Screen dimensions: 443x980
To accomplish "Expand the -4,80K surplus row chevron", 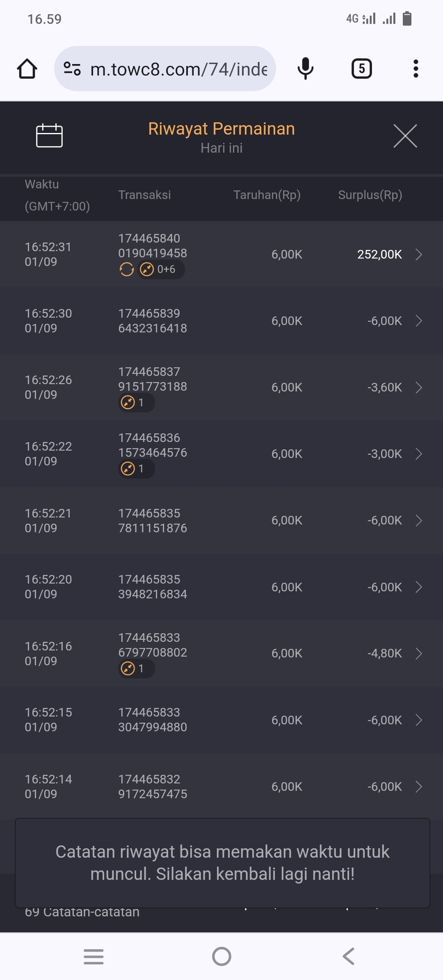I will (419, 653).
